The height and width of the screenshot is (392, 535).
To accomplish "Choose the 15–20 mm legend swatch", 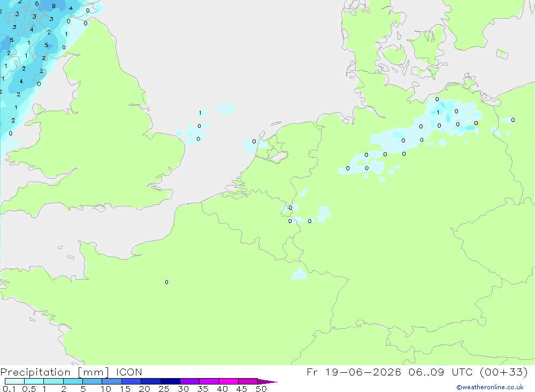I will [x=131, y=381].
